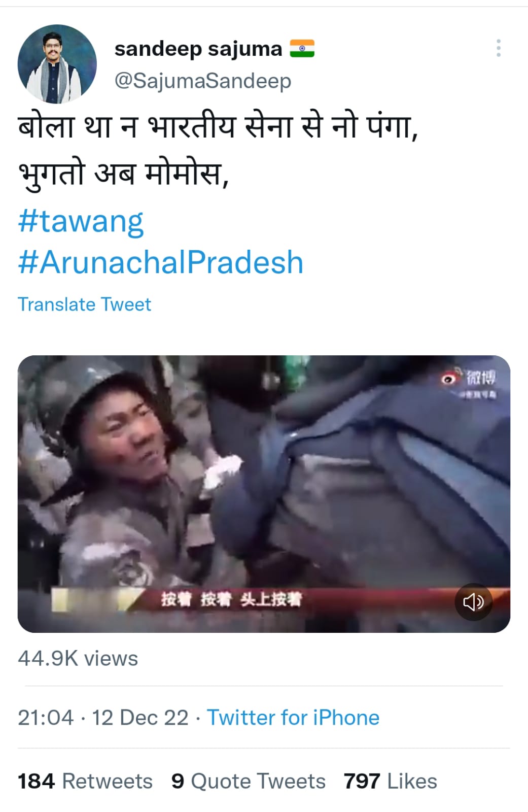This screenshot has height=812, width=528.
Task: Tap the 44.9K views count
Action: [x=78, y=658]
